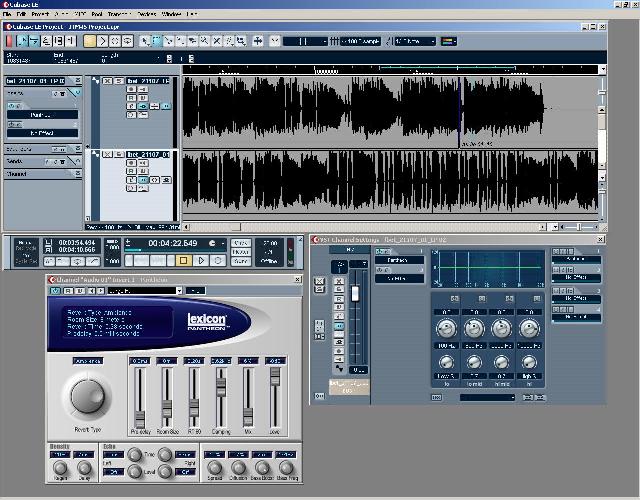Click Pantheon insert slot in Channel Settings

[x=399, y=260]
